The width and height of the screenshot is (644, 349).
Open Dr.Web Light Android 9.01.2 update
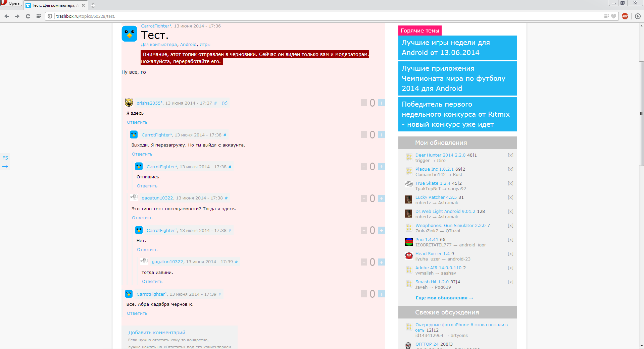point(445,211)
